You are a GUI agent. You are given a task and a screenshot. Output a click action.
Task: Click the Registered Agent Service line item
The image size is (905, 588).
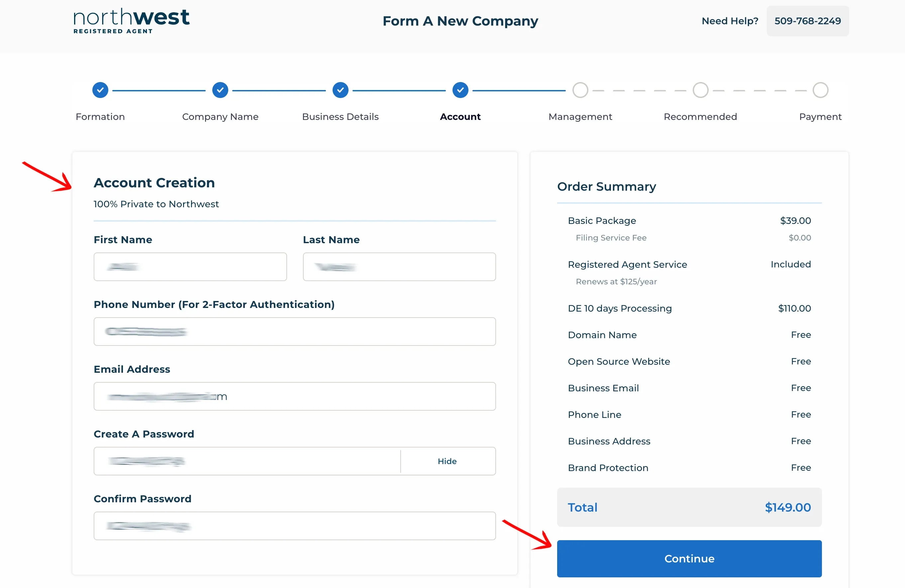click(x=627, y=264)
